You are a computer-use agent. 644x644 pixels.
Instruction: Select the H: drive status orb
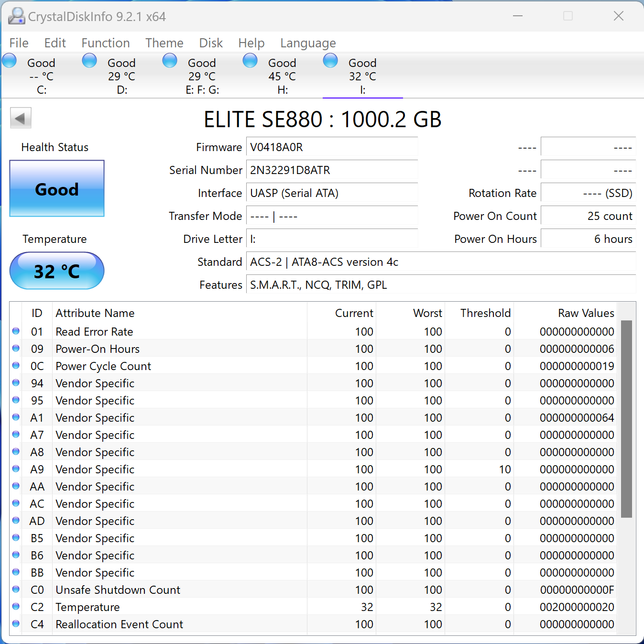[250, 61]
